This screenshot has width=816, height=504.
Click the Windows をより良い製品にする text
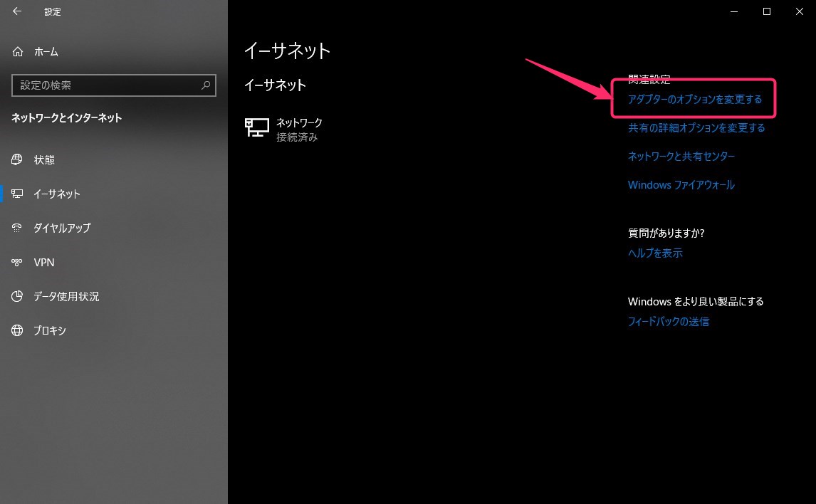click(x=696, y=302)
